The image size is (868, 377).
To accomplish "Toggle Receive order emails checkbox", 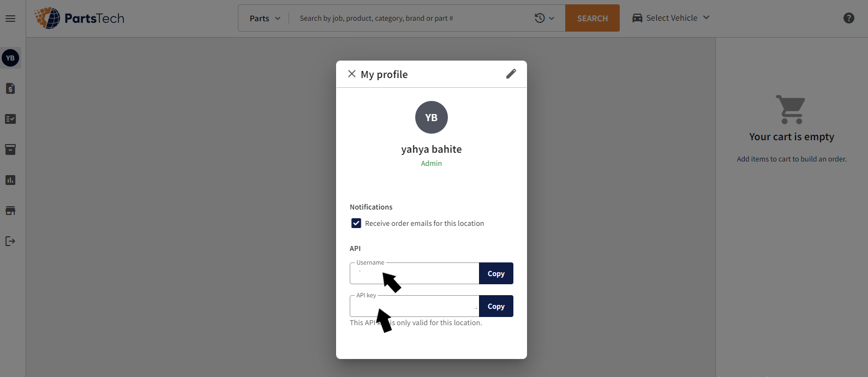I will (x=356, y=223).
